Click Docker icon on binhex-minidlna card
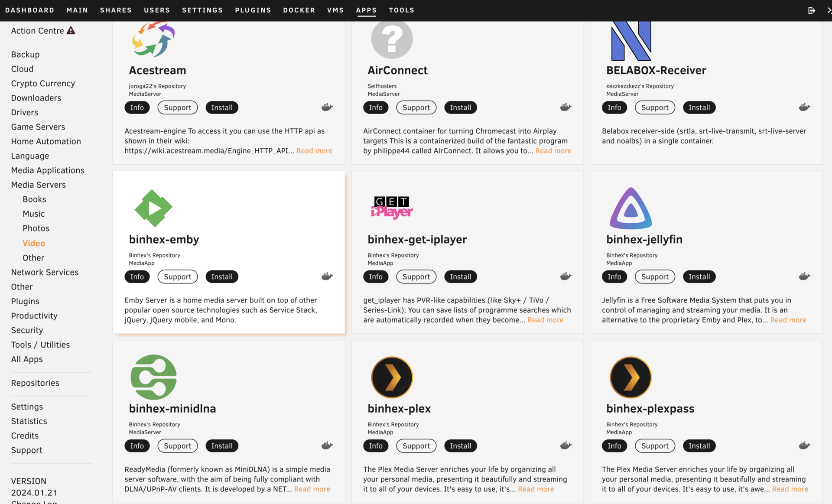This screenshot has width=832, height=504. (x=327, y=445)
